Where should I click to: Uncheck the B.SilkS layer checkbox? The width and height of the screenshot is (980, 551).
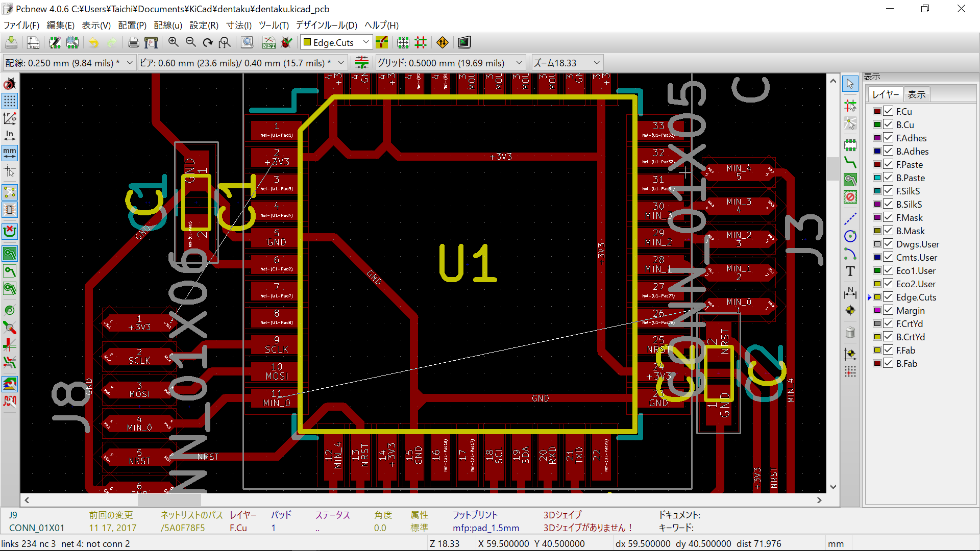point(888,204)
